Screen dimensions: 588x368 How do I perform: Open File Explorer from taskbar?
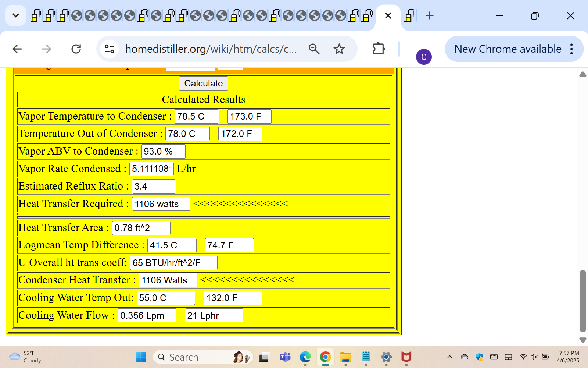[345, 357]
